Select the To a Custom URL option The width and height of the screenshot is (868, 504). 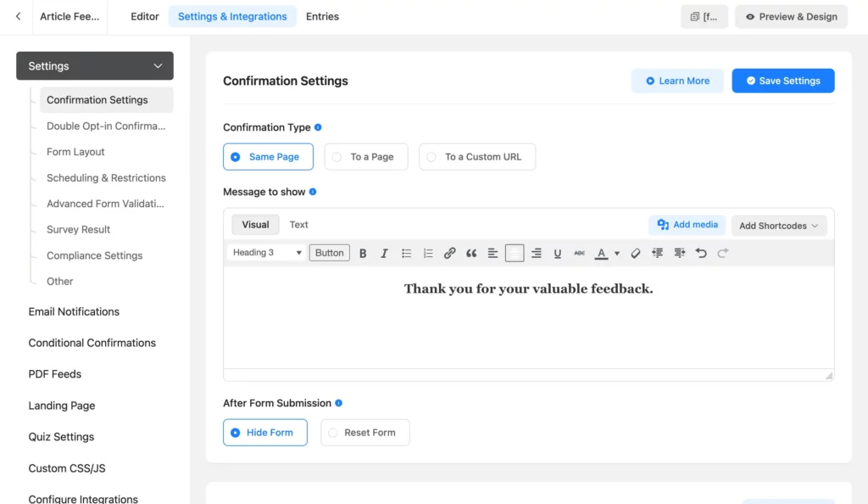pos(477,157)
